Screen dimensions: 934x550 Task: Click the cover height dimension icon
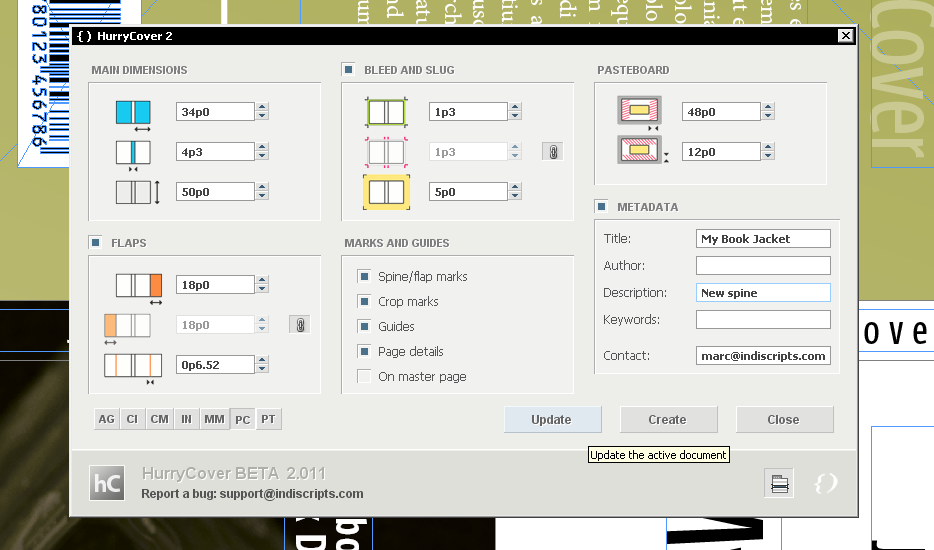tap(136, 192)
